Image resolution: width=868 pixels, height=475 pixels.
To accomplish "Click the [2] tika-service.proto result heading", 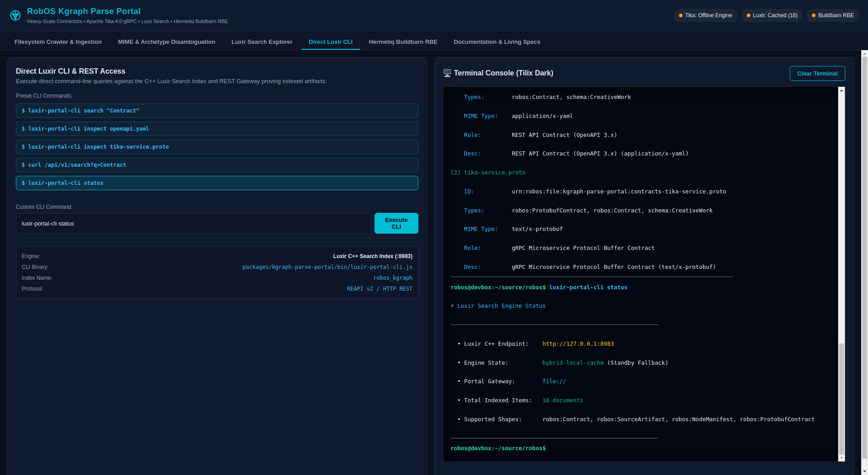I will [488, 173].
